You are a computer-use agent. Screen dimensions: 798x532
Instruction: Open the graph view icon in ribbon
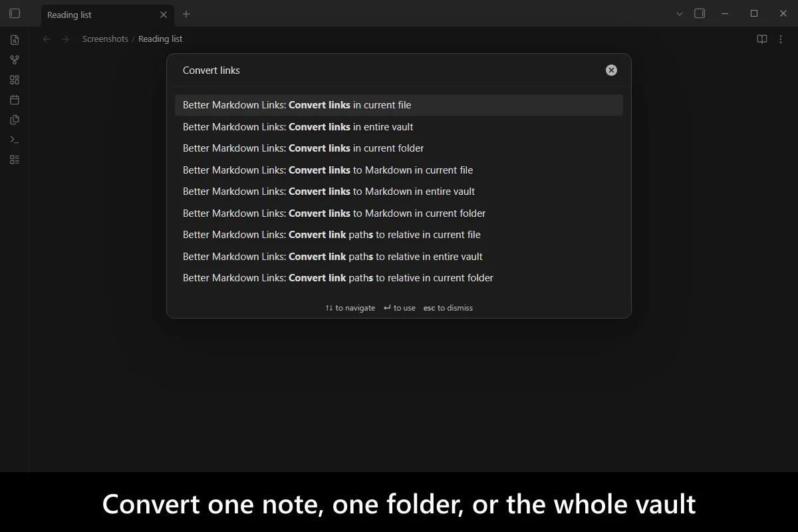[x=15, y=60]
